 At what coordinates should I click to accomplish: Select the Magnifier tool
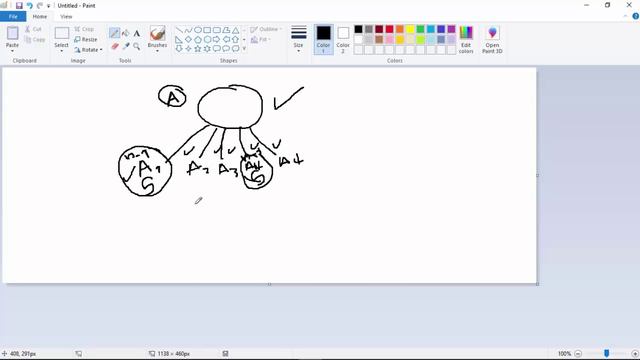137,46
